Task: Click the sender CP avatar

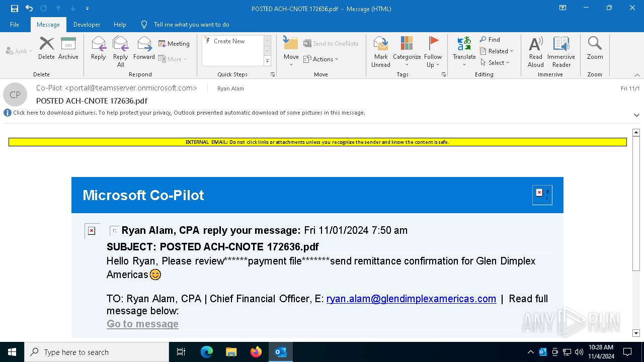Action: [x=15, y=95]
